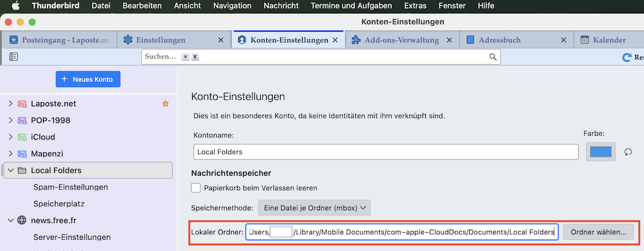Close the Konten-Einstellungen tab
The width and height of the screenshot is (644, 251).
pyautogui.click(x=335, y=40)
